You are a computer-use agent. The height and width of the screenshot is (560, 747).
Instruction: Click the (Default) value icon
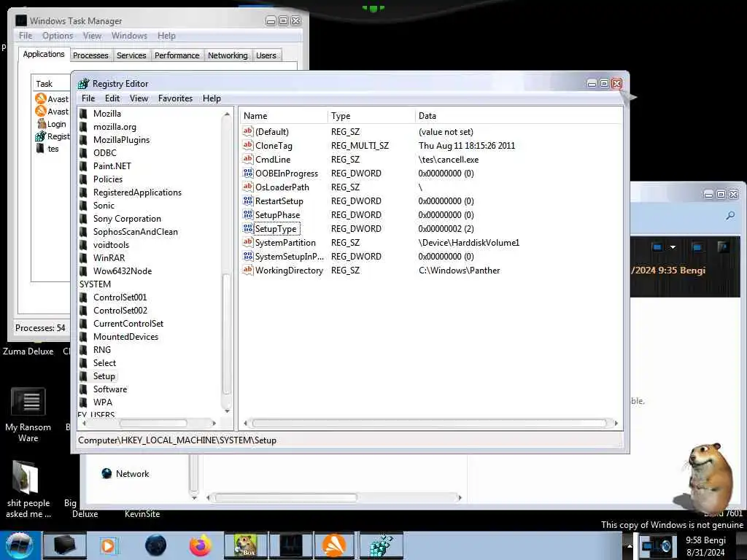(x=248, y=131)
